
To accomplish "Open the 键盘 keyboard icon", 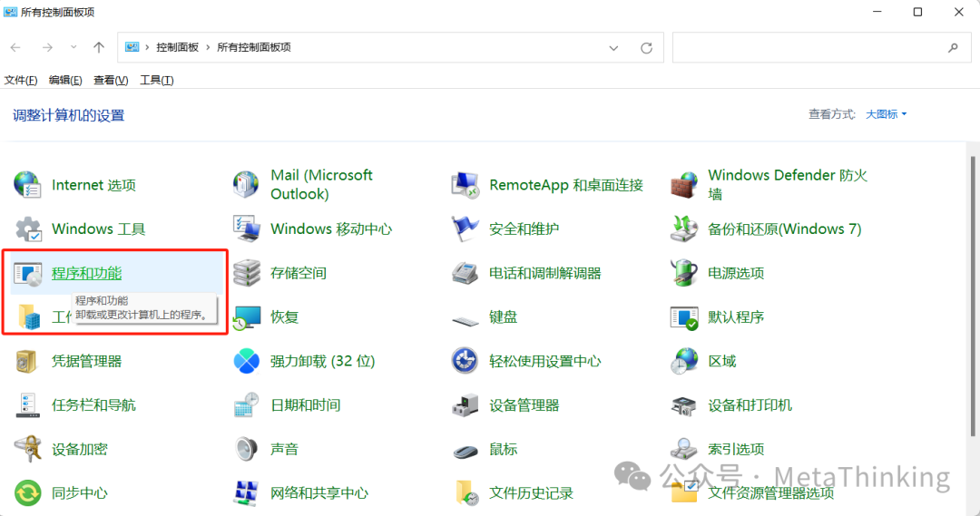I will coord(465,321).
